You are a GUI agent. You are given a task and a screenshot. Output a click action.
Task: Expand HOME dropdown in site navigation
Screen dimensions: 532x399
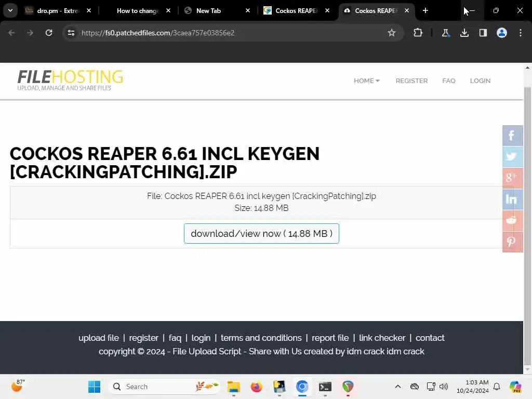[x=366, y=81]
